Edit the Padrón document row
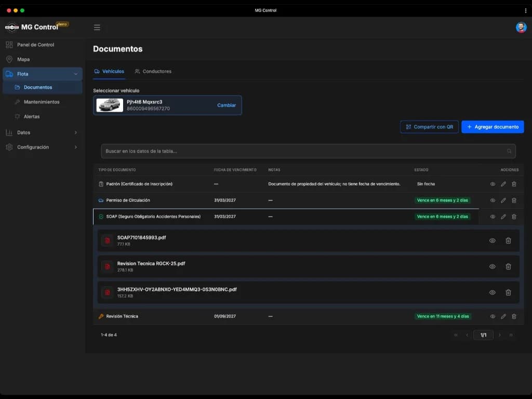This screenshot has height=399, width=532. click(x=503, y=184)
